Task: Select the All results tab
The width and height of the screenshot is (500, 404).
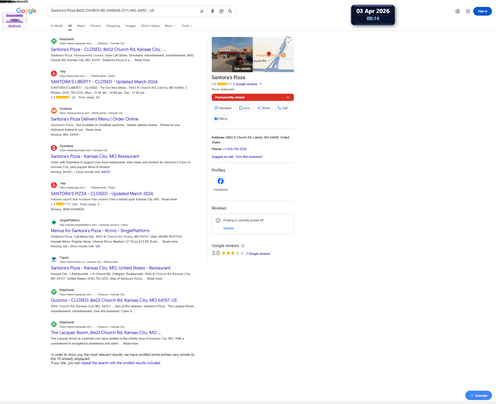Action: click(x=70, y=26)
